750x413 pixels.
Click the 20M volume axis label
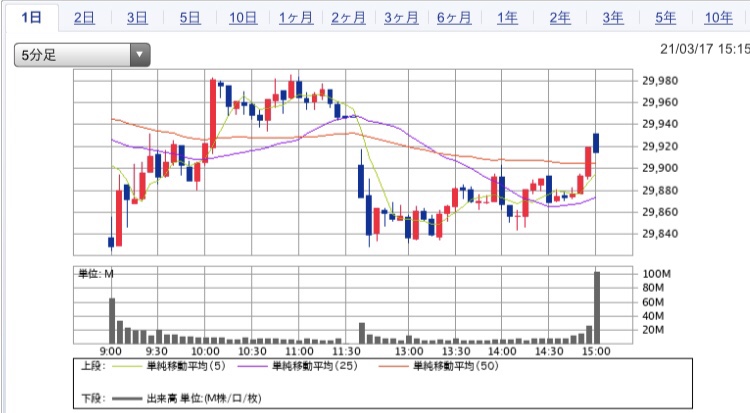pos(653,330)
